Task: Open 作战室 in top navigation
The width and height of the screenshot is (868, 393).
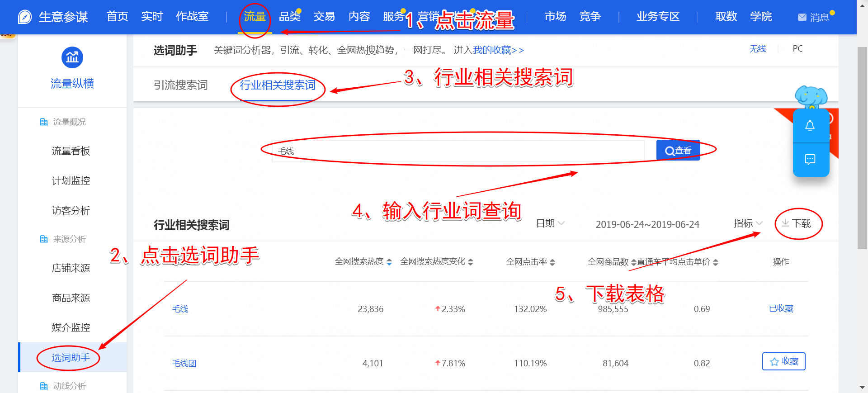Action: pyautogui.click(x=192, y=17)
